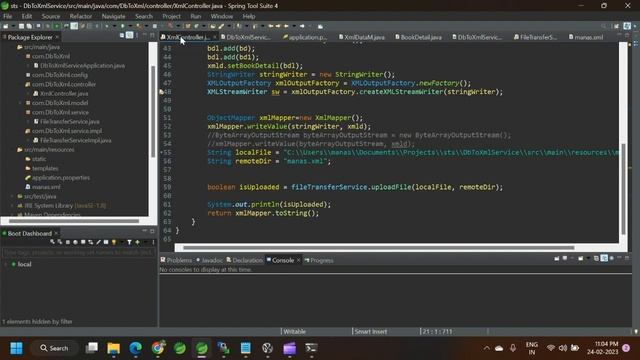Toggle Link with Editor in Package Explorer
This screenshot has height=360, width=640.
(129, 36)
